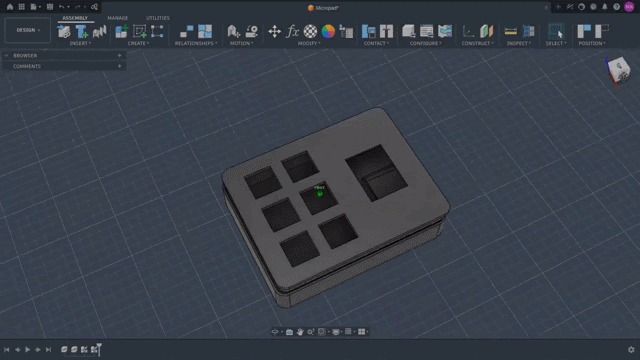
Task: Jump to timeline beginning
Action: pos(7,349)
